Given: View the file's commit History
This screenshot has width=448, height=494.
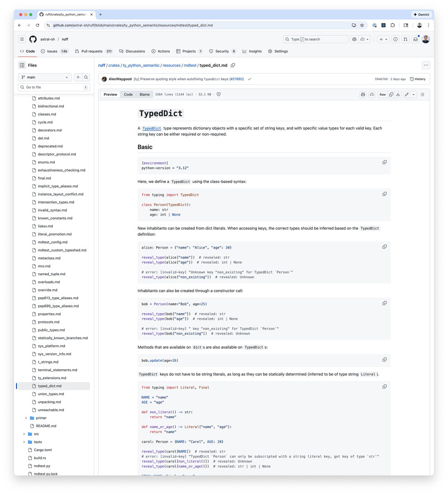Looking at the screenshot, I should 418,79.
